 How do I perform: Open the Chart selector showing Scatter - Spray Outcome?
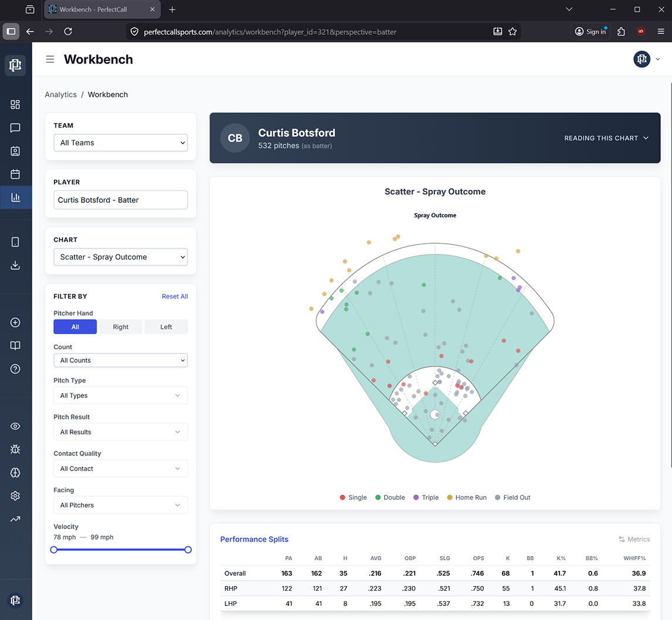point(120,257)
